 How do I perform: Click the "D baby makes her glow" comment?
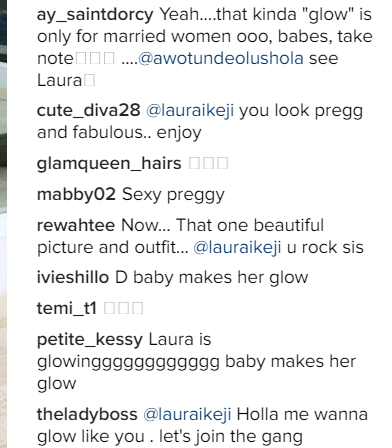click(212, 278)
